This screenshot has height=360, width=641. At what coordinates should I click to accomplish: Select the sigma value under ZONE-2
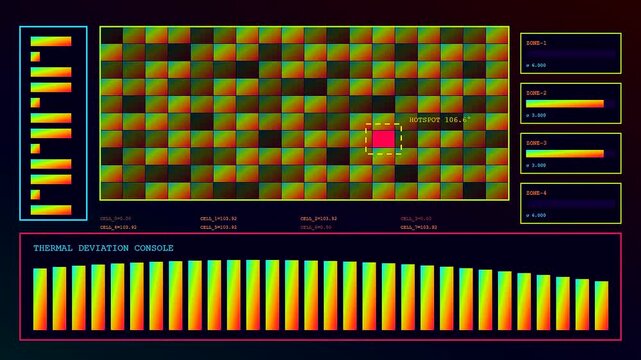[536, 115]
